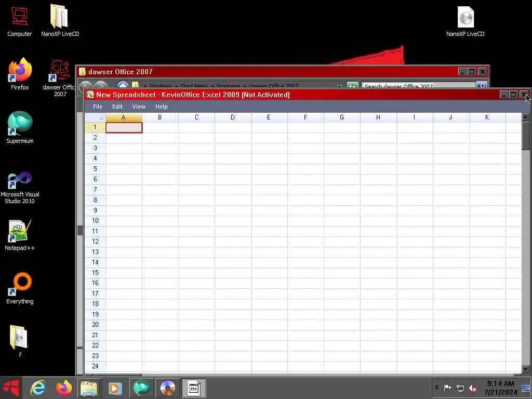Select column K header
This screenshot has width=532, height=399.
click(x=487, y=117)
